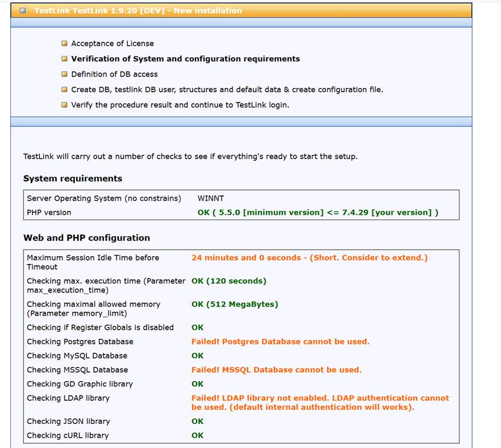Click the Server Operating System label
Image resolution: width=501 pixels, height=448 pixels.
pyautogui.click(x=104, y=198)
